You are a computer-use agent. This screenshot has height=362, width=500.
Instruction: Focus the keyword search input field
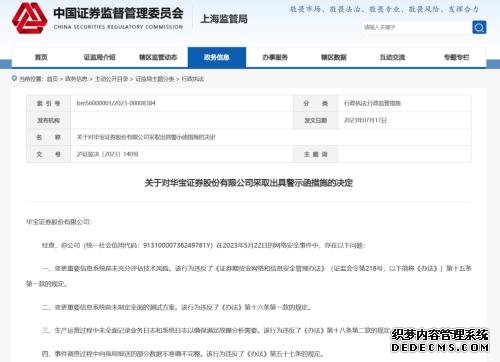[x=416, y=27]
